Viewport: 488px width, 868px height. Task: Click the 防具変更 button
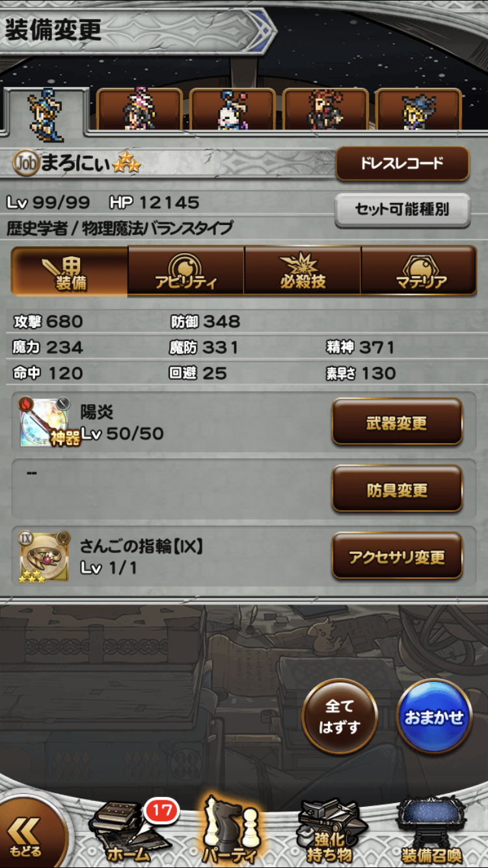pyautogui.click(x=397, y=489)
